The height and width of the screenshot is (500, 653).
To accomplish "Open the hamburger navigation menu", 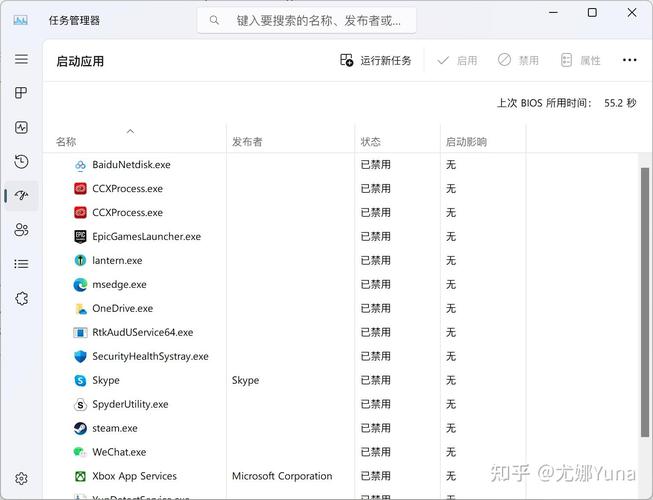I will coord(21,59).
